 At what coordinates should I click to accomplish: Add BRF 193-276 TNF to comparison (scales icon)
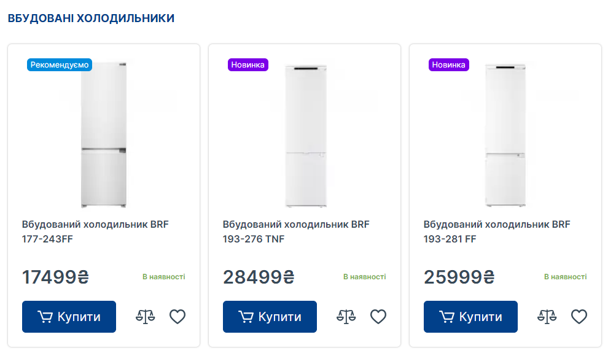pos(346,317)
